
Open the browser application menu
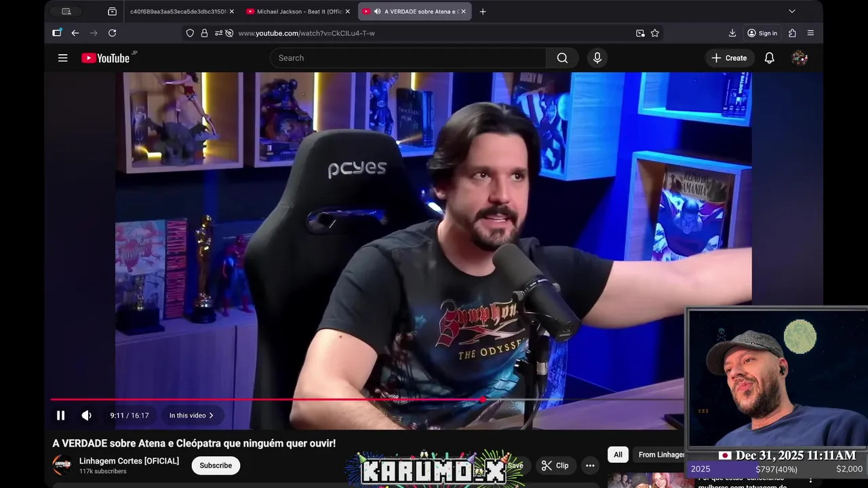810,33
